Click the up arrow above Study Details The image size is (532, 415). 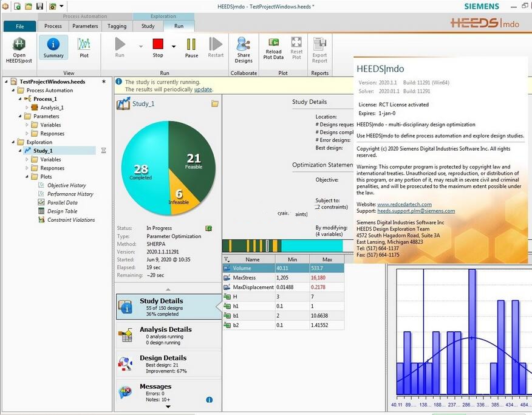tap(168, 289)
